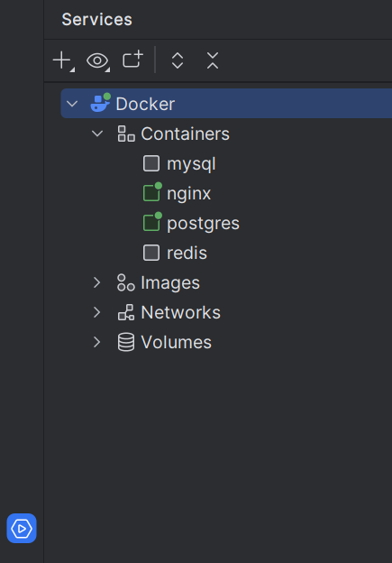Click the Volumes database icon
This screenshot has height=563, width=392.
tap(126, 342)
